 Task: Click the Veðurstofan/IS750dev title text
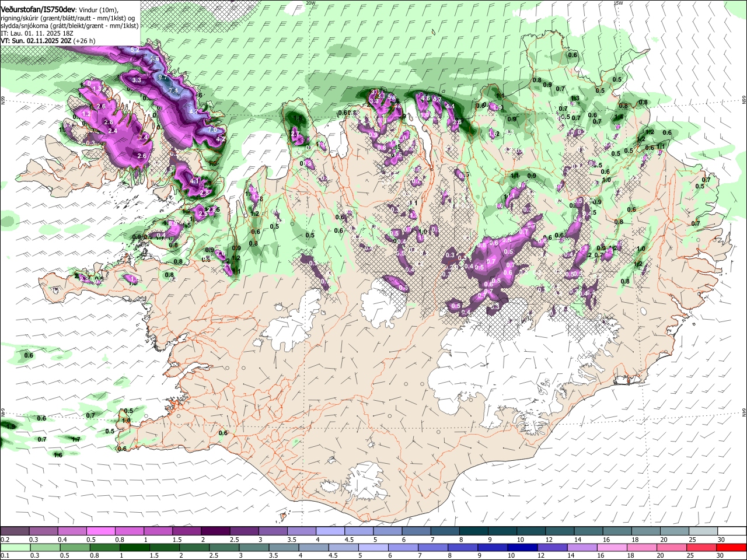(x=37, y=10)
